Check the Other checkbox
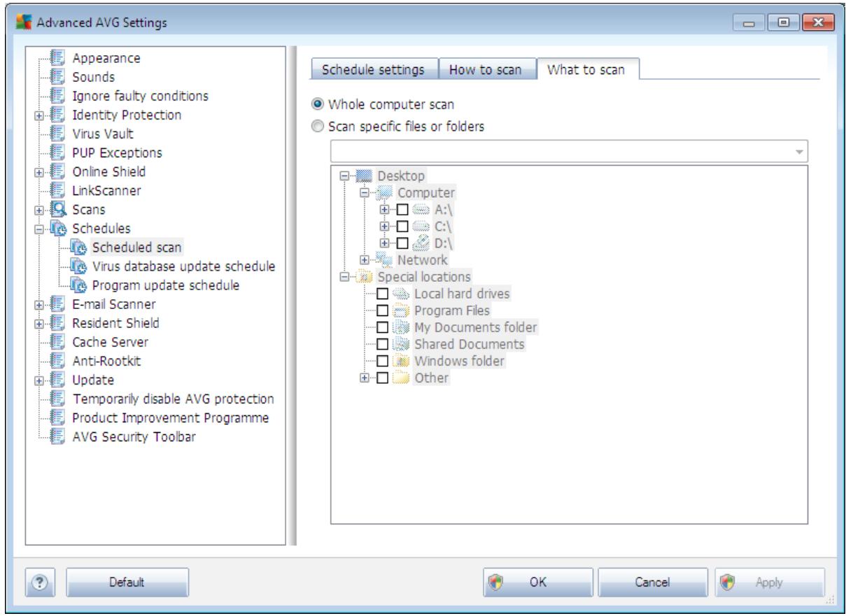This screenshot has width=846, height=616. [x=383, y=378]
